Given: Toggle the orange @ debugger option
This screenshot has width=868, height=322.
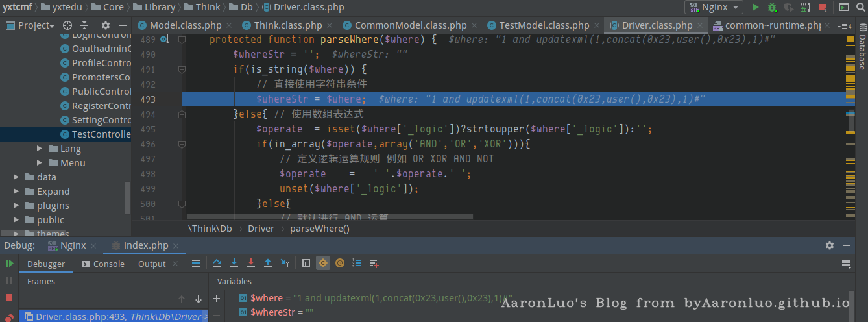Looking at the screenshot, I should pos(340,263).
